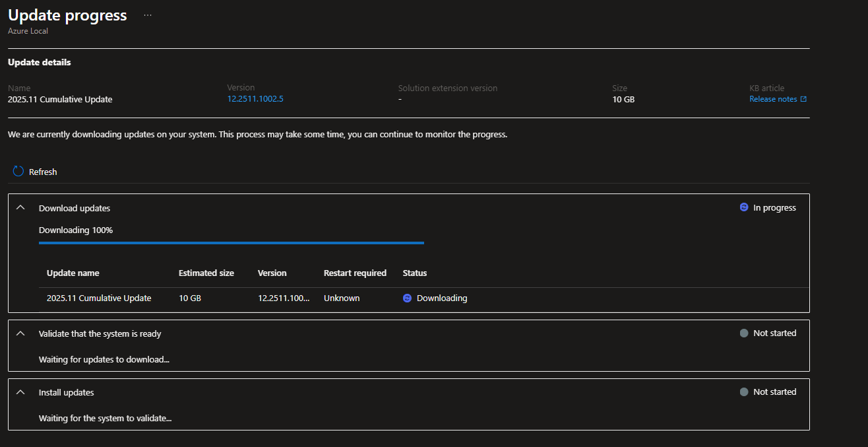This screenshot has width=868, height=447.
Task: Click the Downloading 100% label
Action: click(x=76, y=230)
